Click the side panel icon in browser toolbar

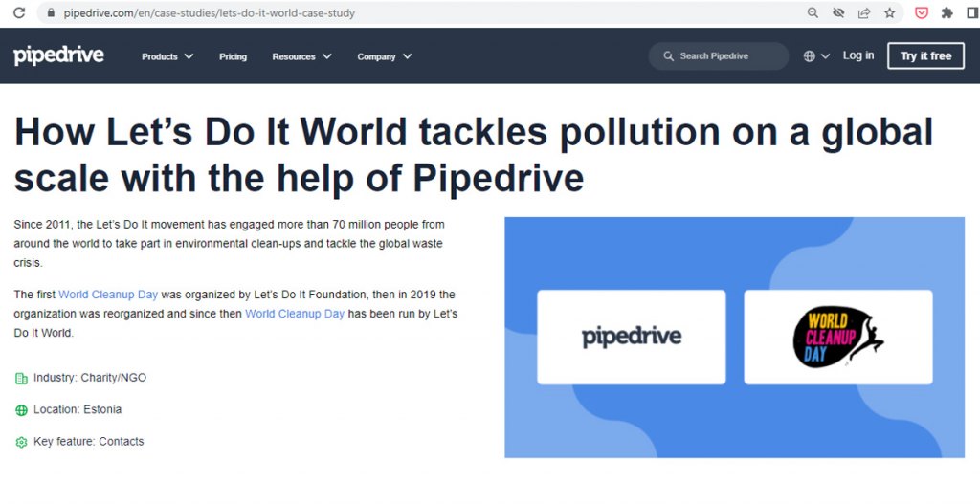click(x=972, y=13)
